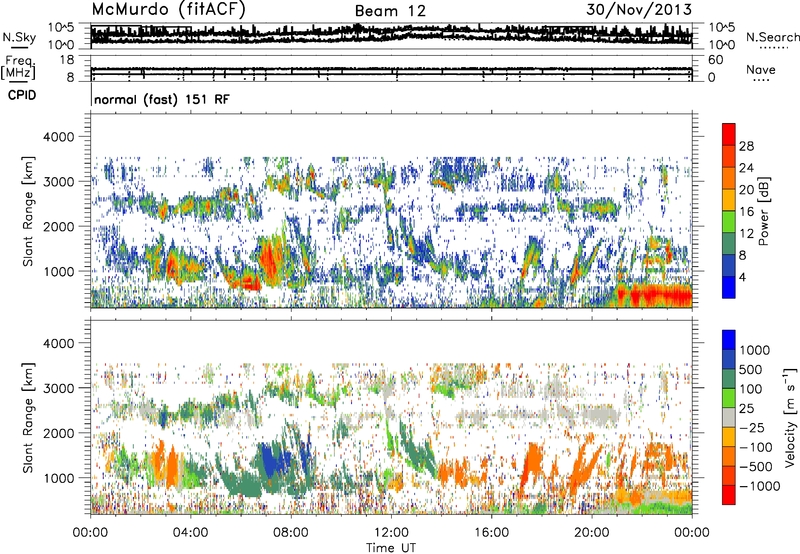Viewport: 800px width, 554px height.
Task: Click the 'N.Sky' axis label
Action: point(19,37)
